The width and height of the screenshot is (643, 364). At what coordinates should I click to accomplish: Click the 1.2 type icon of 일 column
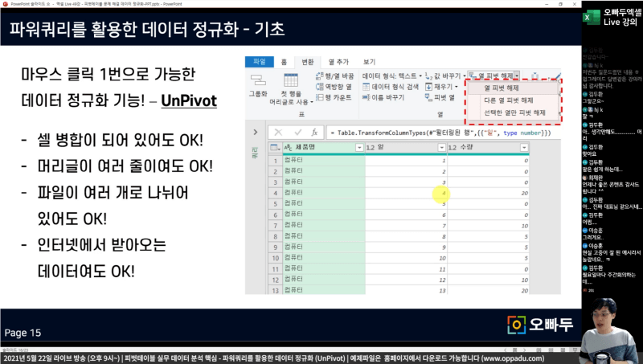click(371, 148)
